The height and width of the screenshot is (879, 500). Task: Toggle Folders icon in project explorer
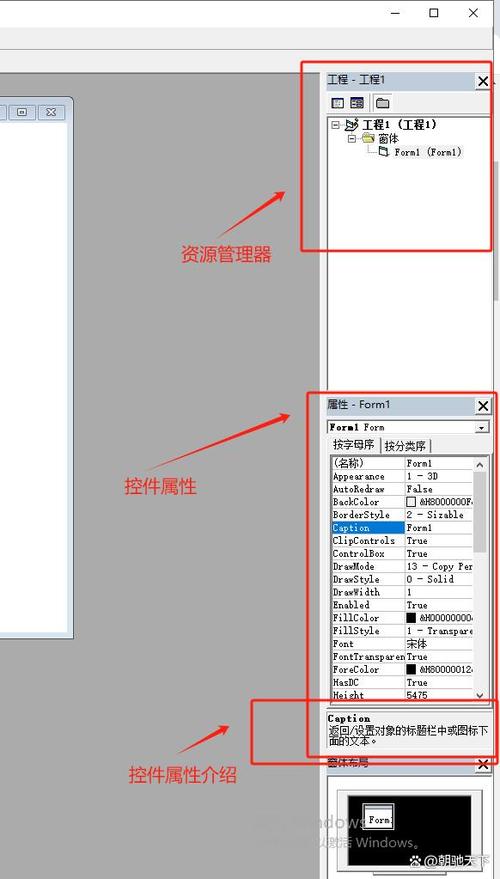click(382, 103)
